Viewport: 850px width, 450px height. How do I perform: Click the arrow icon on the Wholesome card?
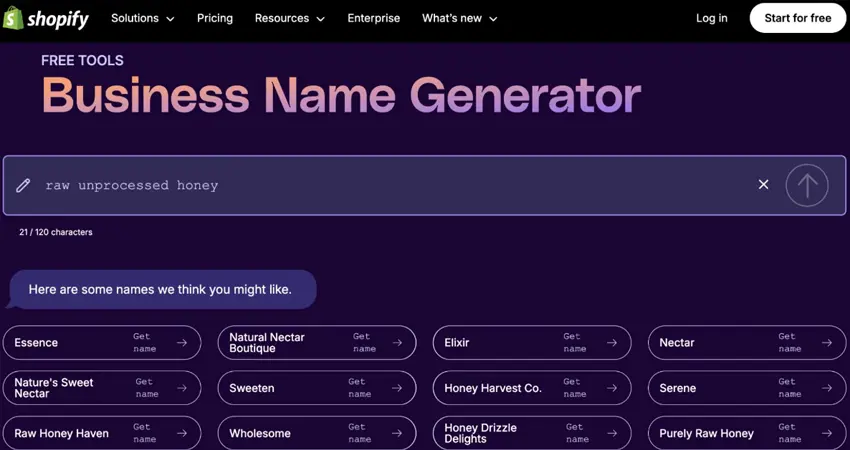tap(397, 433)
